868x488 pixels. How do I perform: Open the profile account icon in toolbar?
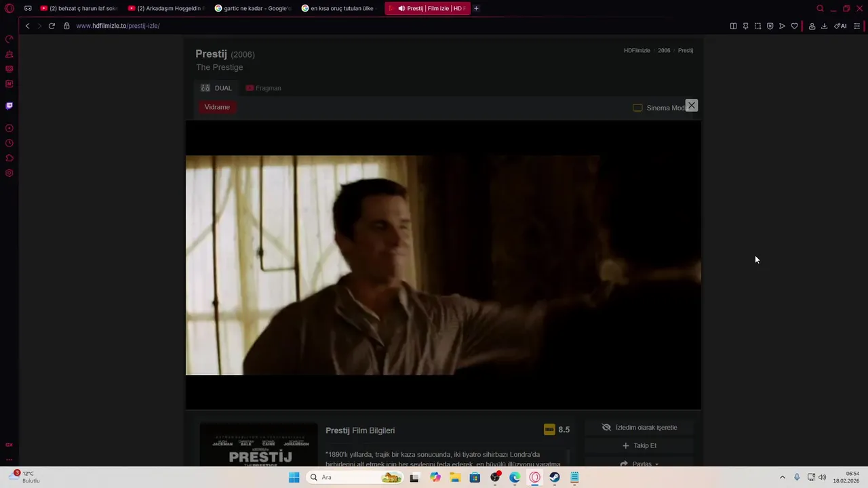click(x=812, y=26)
